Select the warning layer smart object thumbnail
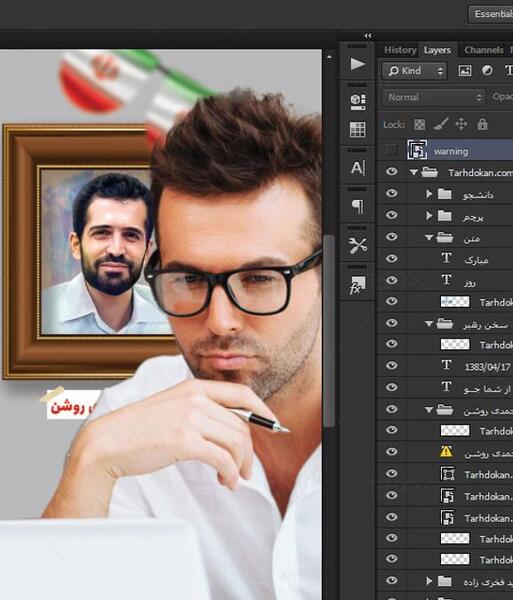Image resolution: width=513 pixels, height=600 pixels. point(417,150)
